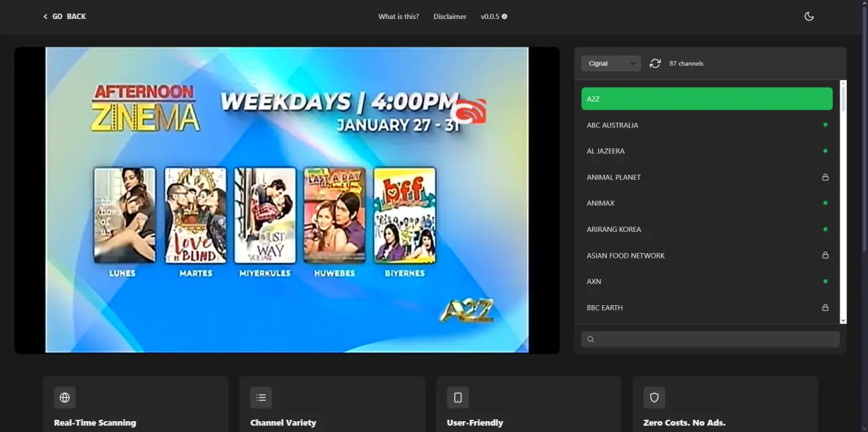Go back using GO BACK link
Viewport: 868px width, 432px height.
(64, 16)
